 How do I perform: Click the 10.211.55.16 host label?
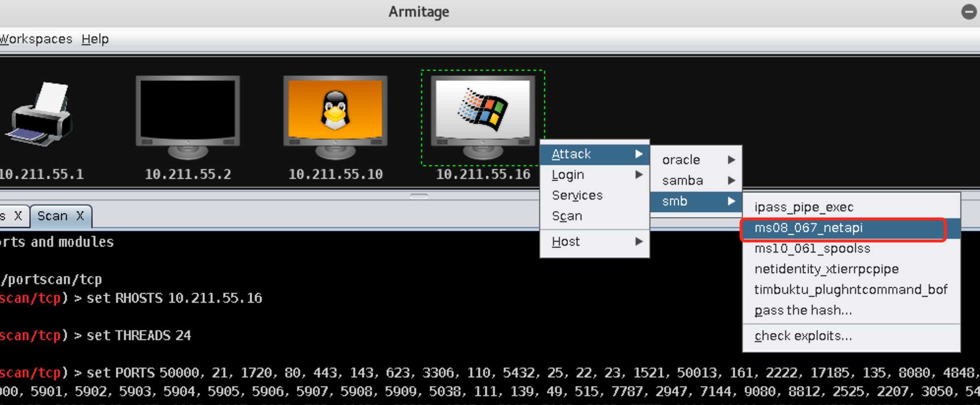click(x=483, y=174)
